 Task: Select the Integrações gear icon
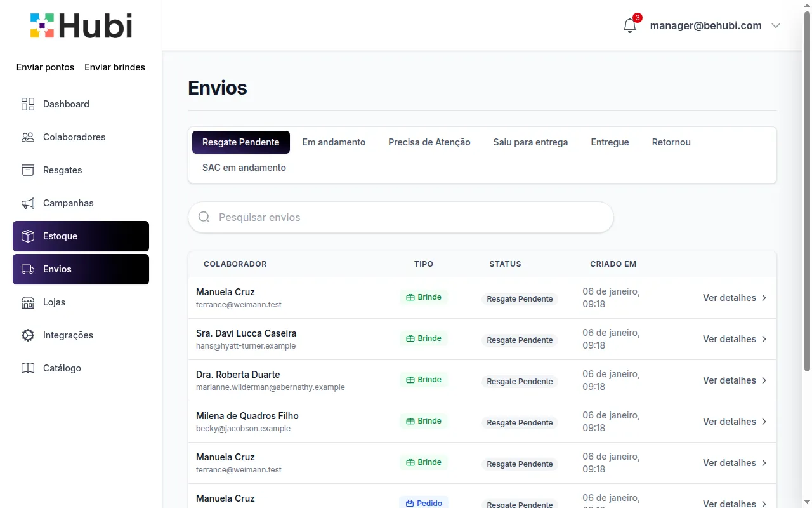tap(28, 335)
